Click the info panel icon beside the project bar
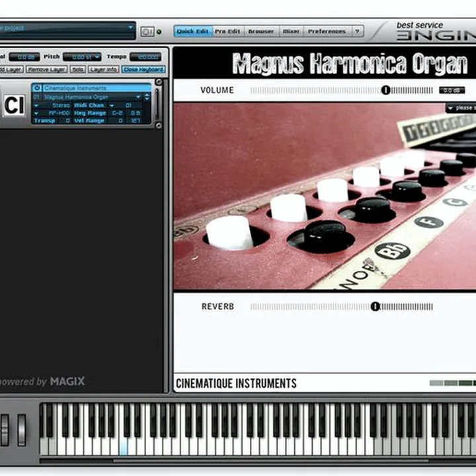476x476 pixels. (147, 32)
